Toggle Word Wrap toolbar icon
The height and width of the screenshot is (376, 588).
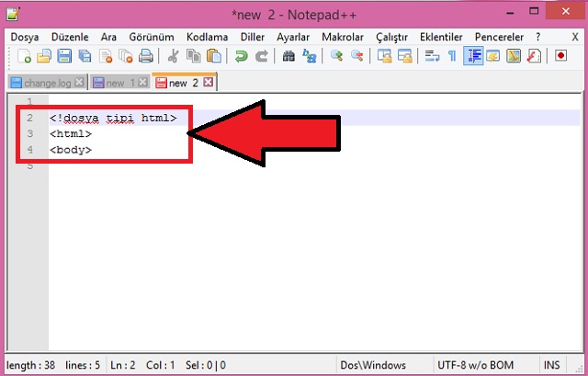[432, 56]
